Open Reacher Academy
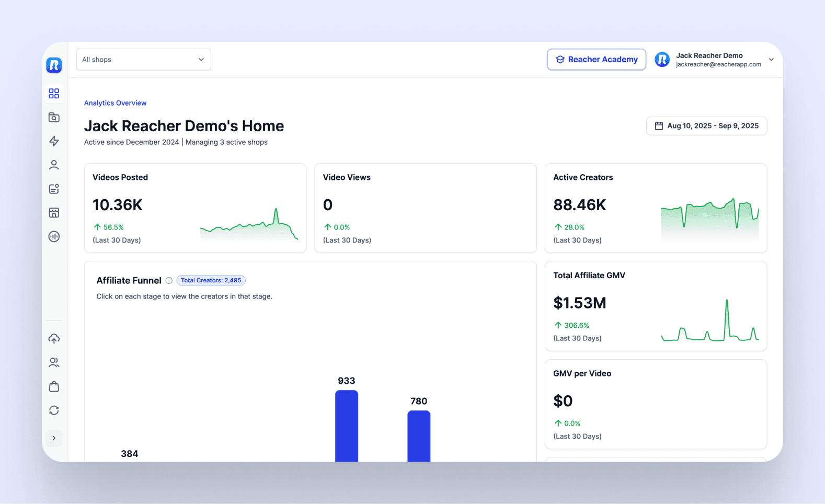 click(597, 60)
